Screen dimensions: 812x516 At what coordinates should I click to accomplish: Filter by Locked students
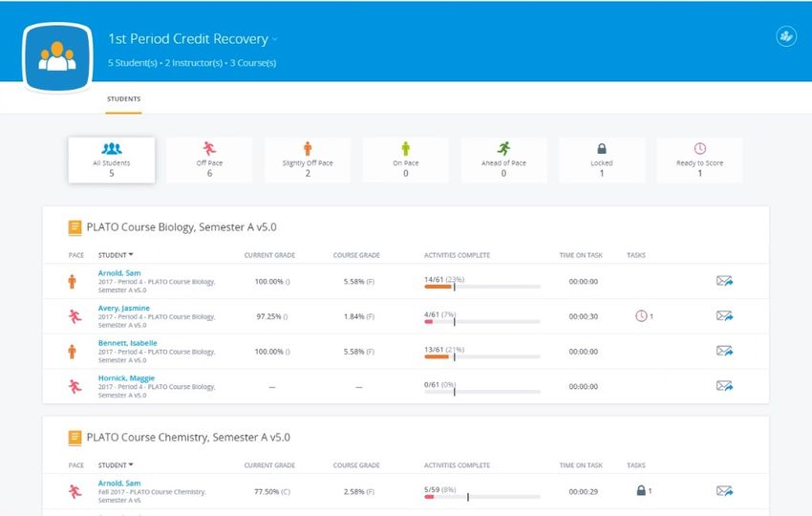(x=602, y=161)
